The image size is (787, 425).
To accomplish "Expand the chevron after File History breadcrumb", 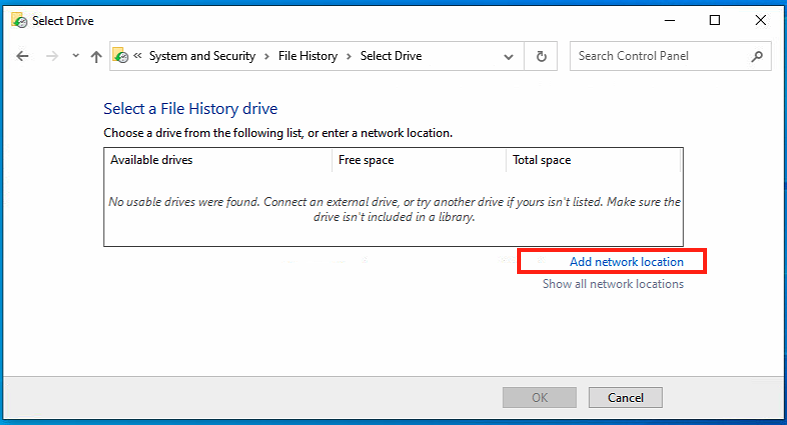I will (x=351, y=57).
